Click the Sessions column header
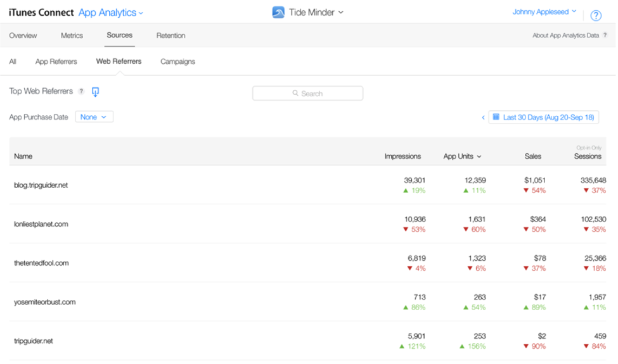The width and height of the screenshot is (618, 364). pyautogui.click(x=587, y=156)
